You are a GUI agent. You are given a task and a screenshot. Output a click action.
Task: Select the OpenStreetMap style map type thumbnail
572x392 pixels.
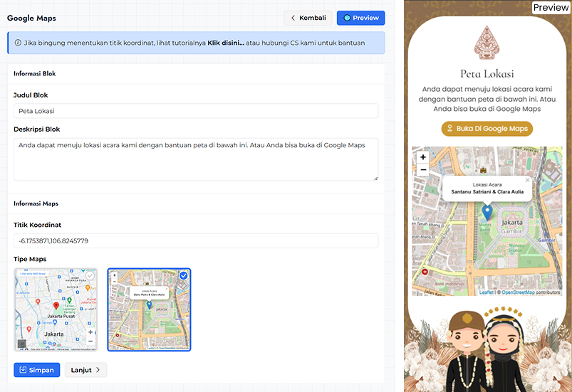tap(149, 309)
